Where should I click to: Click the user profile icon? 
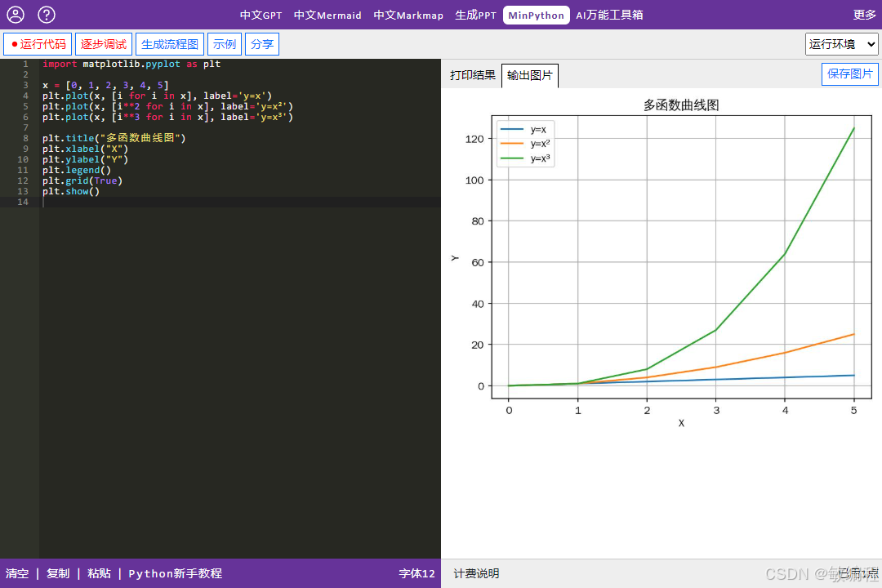[15, 14]
